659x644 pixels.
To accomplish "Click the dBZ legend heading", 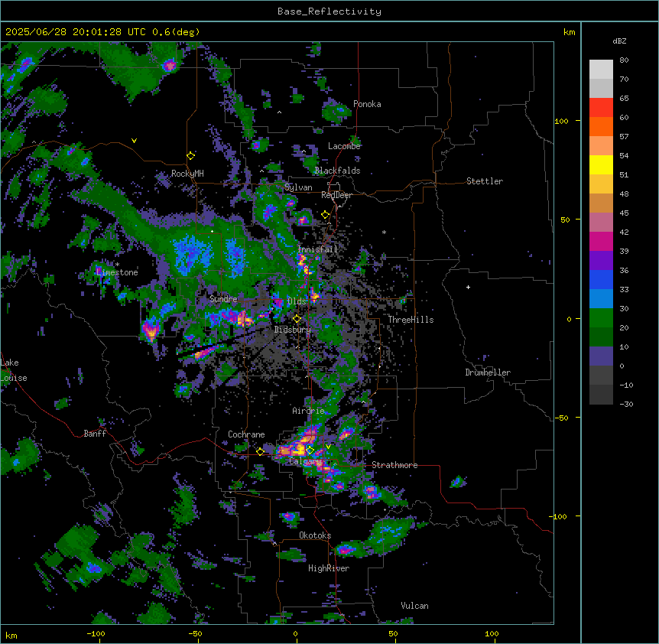I will click(x=619, y=41).
